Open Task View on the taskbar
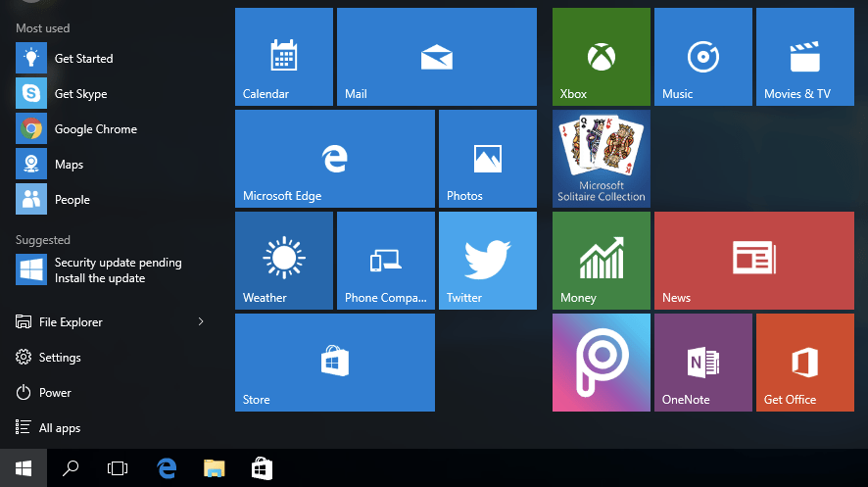The height and width of the screenshot is (487, 868). point(118,468)
